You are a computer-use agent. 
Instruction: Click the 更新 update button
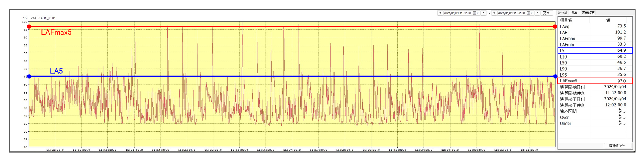(546, 13)
